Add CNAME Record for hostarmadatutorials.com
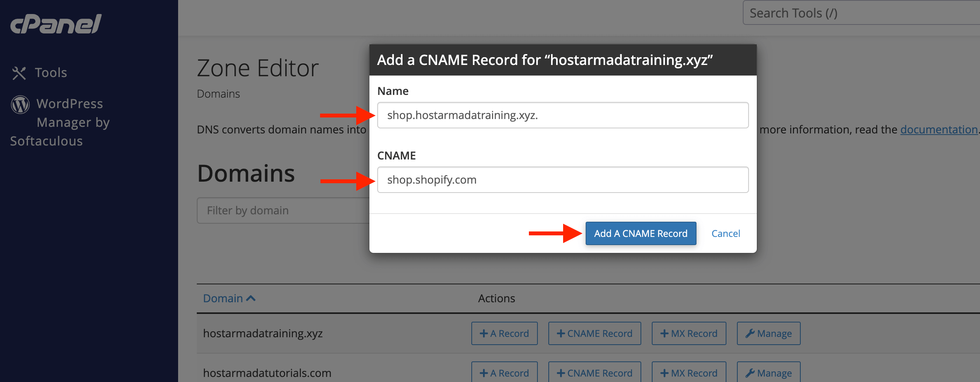The width and height of the screenshot is (980, 382). tap(595, 373)
